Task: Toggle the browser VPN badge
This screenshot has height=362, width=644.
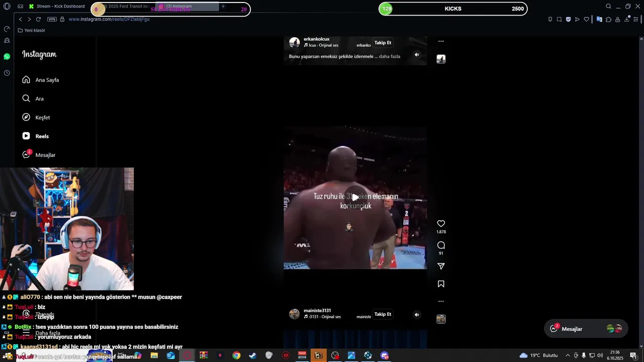Action: 52,19
